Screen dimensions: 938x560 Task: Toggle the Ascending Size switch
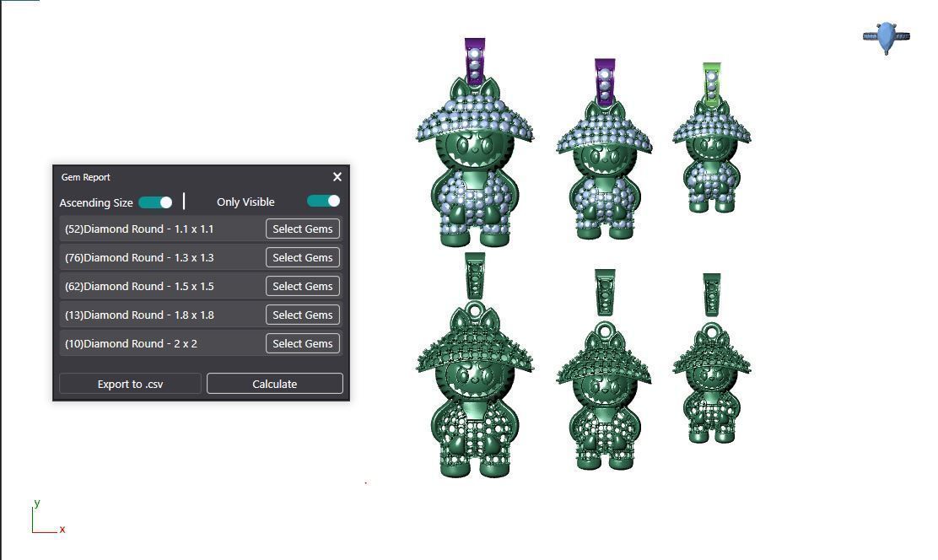(x=155, y=202)
